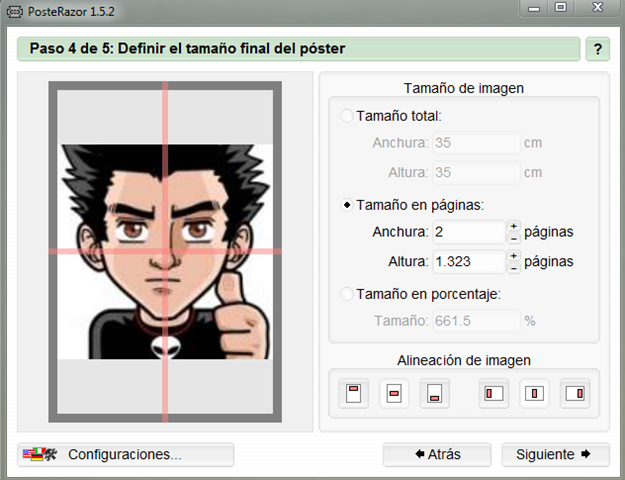The width and height of the screenshot is (625, 480).
Task: Proceed with the Siguiente button
Action: point(555,454)
